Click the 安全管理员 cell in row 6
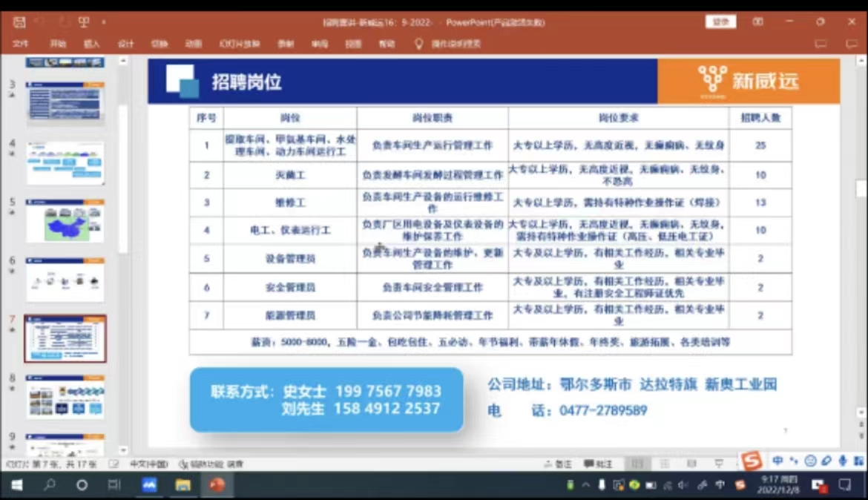This screenshot has height=500, width=868. (290, 287)
